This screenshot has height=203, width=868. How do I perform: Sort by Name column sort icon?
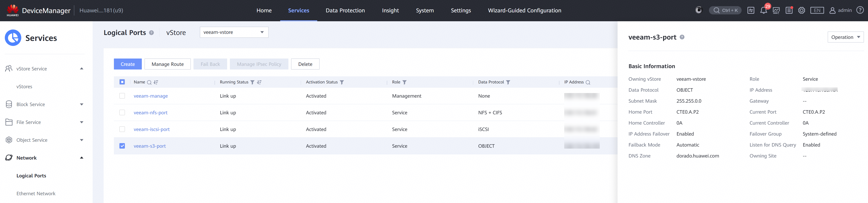point(156,83)
